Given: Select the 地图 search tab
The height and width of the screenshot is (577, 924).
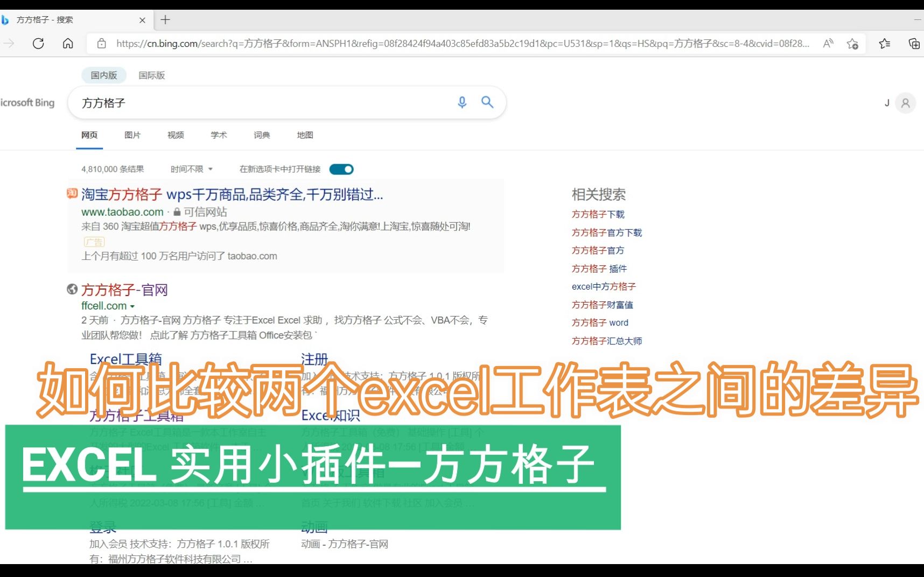Looking at the screenshot, I should (305, 135).
